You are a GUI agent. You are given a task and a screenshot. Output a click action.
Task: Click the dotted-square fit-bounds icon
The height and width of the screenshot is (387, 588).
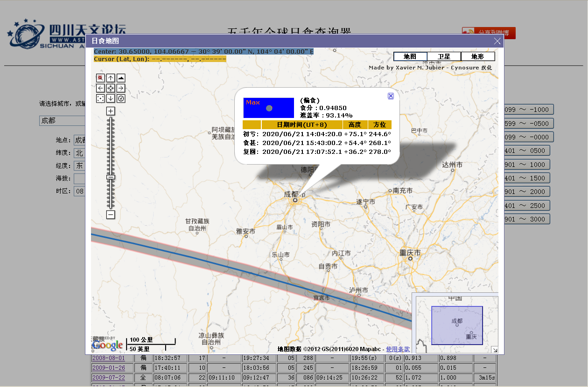[100, 98]
